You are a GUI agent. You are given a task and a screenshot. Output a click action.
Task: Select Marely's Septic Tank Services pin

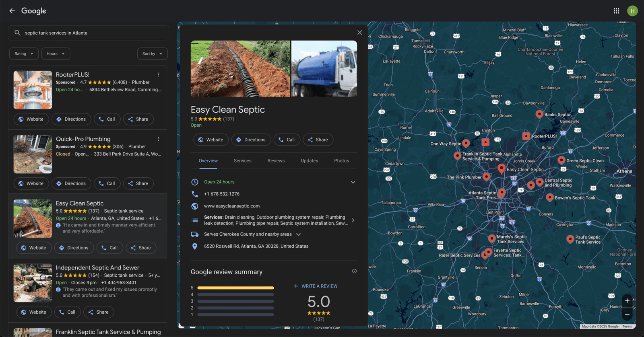click(x=492, y=238)
